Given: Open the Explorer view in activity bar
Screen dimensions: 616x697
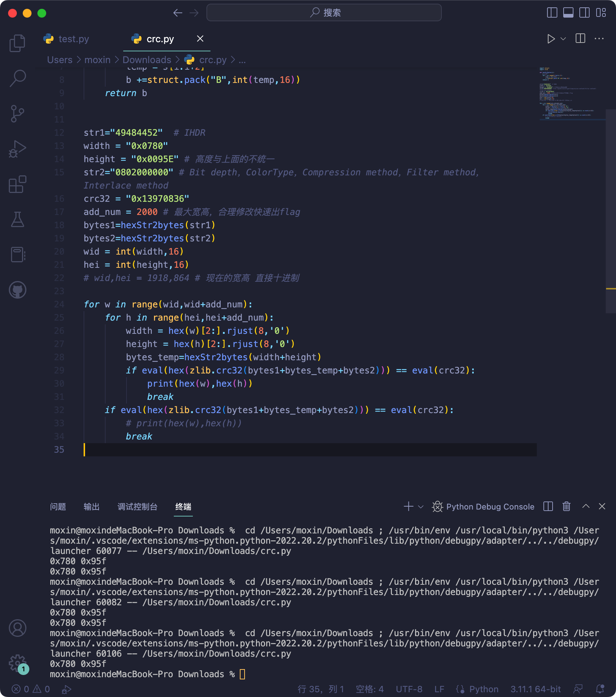Looking at the screenshot, I should [x=17, y=43].
